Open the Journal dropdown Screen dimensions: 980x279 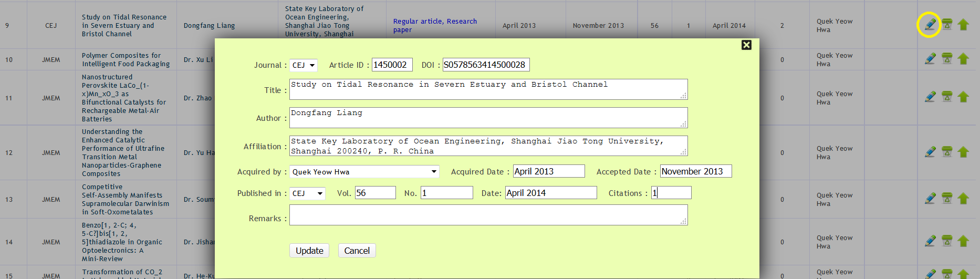[304, 65]
